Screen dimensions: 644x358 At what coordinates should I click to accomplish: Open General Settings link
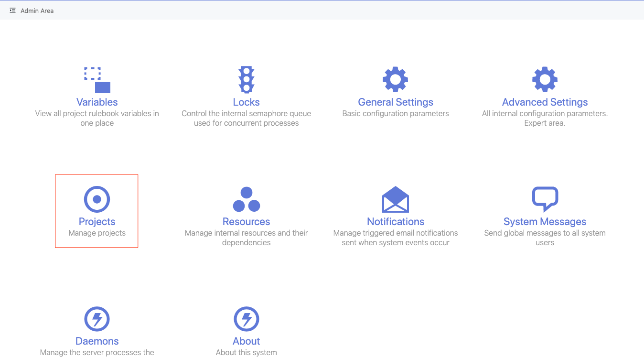tap(396, 102)
